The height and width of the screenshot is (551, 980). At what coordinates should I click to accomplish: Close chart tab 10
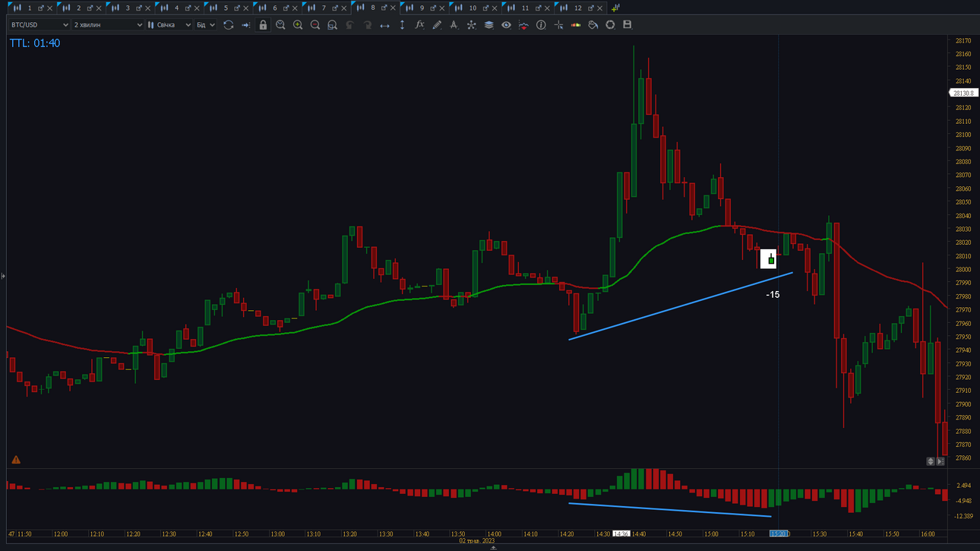click(495, 8)
